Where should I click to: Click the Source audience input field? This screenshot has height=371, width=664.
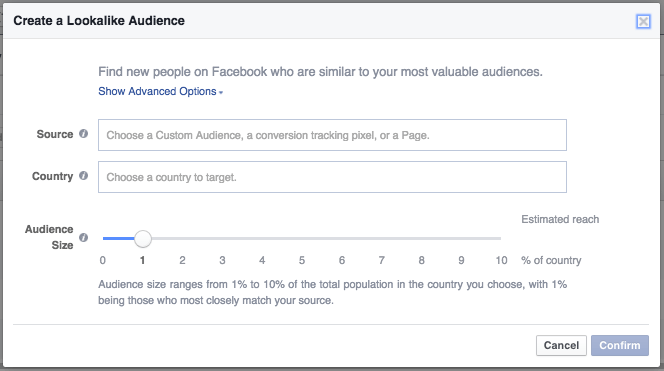pos(332,135)
